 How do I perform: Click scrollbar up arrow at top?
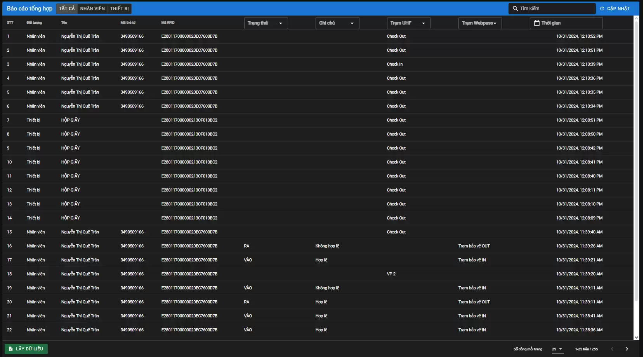(636, 18)
